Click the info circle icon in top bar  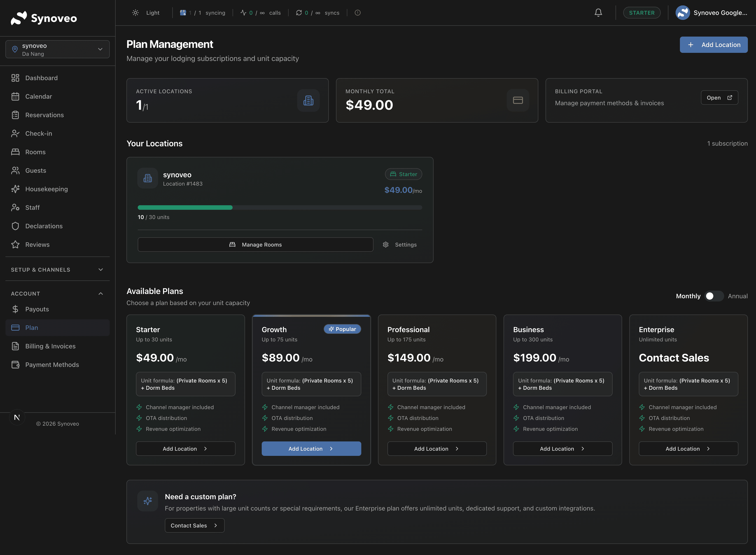tap(357, 13)
